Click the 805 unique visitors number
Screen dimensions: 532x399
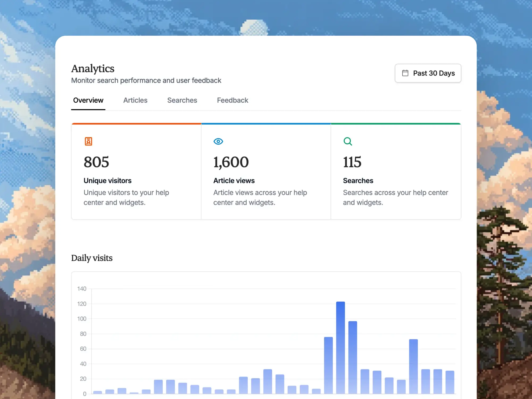pos(96,162)
